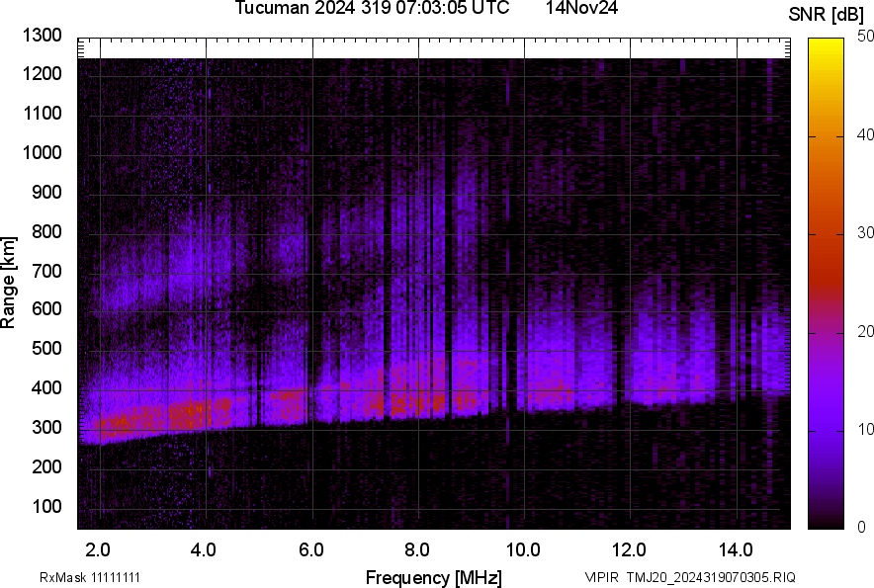The image size is (874, 588).
Task: Click the colorbar tick label '20'
Action: point(865,331)
